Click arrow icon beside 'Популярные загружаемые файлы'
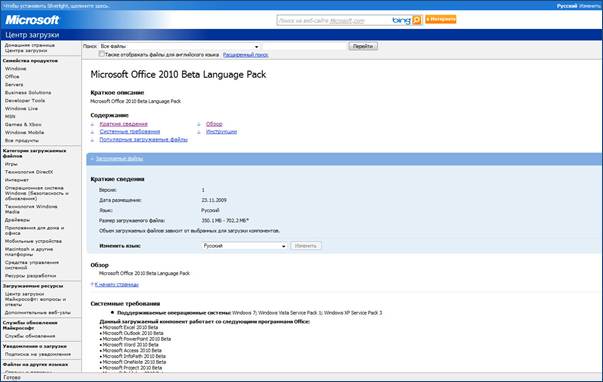The height and width of the screenshot is (382, 603). coord(92,140)
